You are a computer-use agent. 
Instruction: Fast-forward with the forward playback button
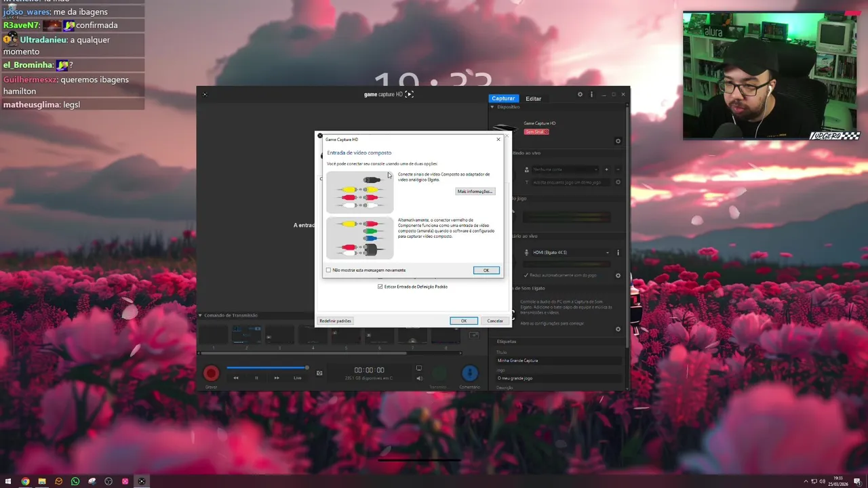[277, 378]
